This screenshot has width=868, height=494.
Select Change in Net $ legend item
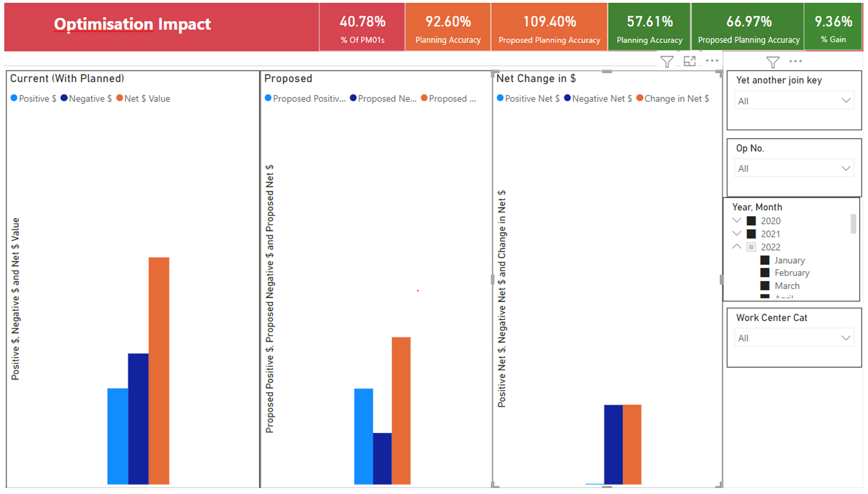(672, 99)
